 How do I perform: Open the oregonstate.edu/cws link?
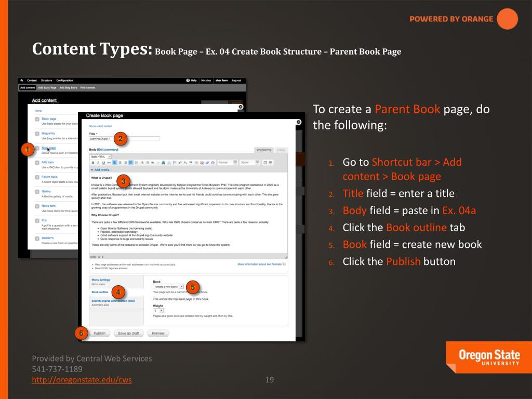click(x=82, y=380)
